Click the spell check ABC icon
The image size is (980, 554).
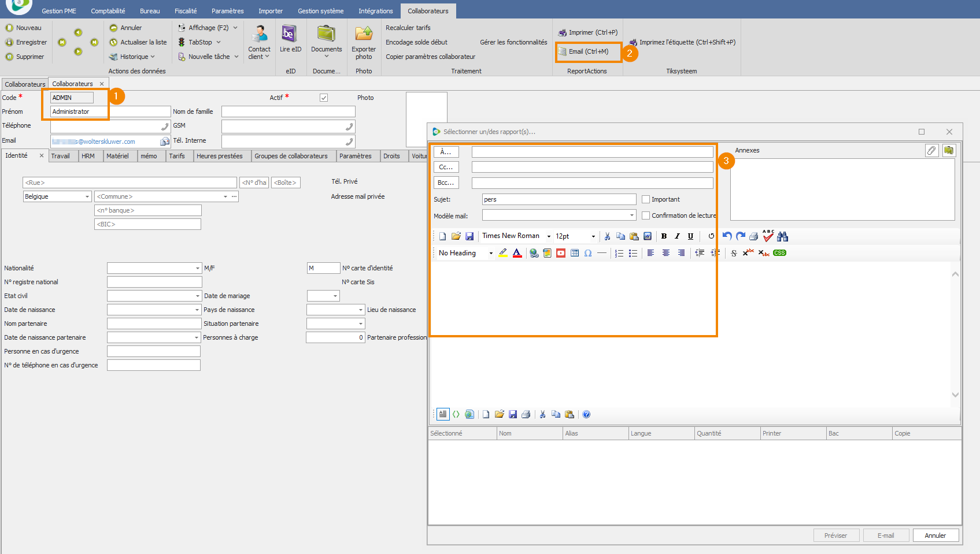768,236
